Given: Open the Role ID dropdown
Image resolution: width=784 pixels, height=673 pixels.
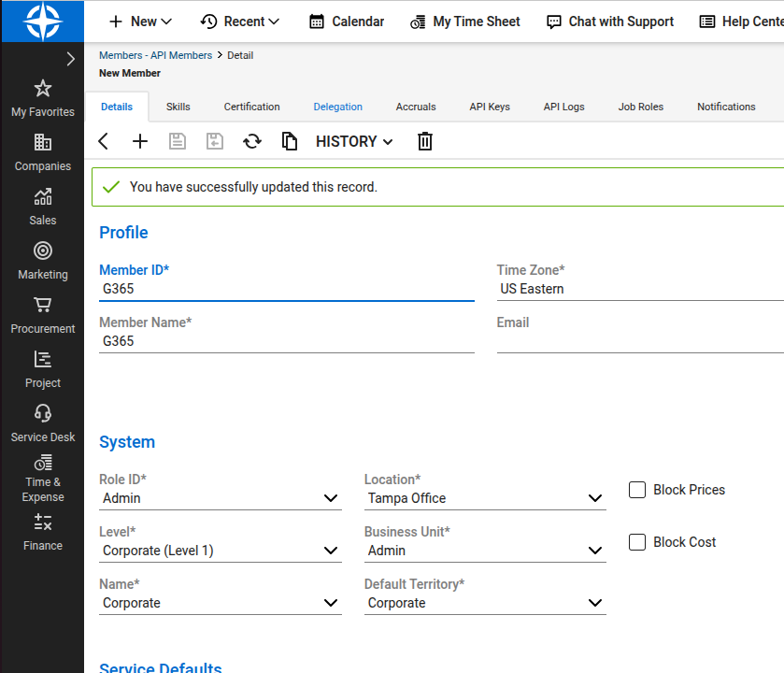Looking at the screenshot, I should pos(220,498).
